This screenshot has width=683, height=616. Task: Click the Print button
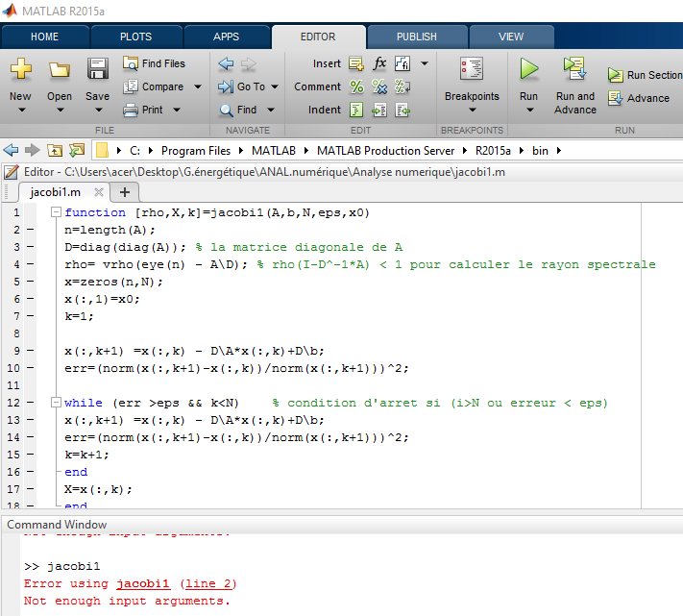143,110
